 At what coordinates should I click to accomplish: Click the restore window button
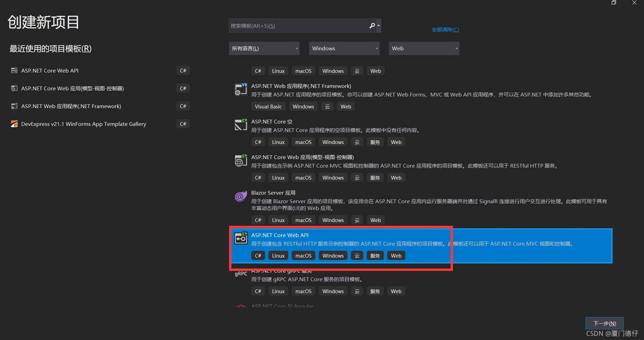(x=614, y=2)
